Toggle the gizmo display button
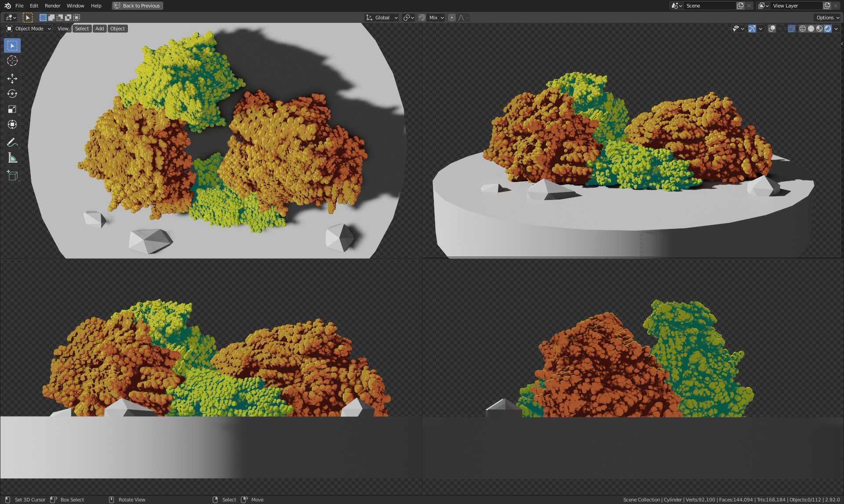 pyautogui.click(x=752, y=29)
